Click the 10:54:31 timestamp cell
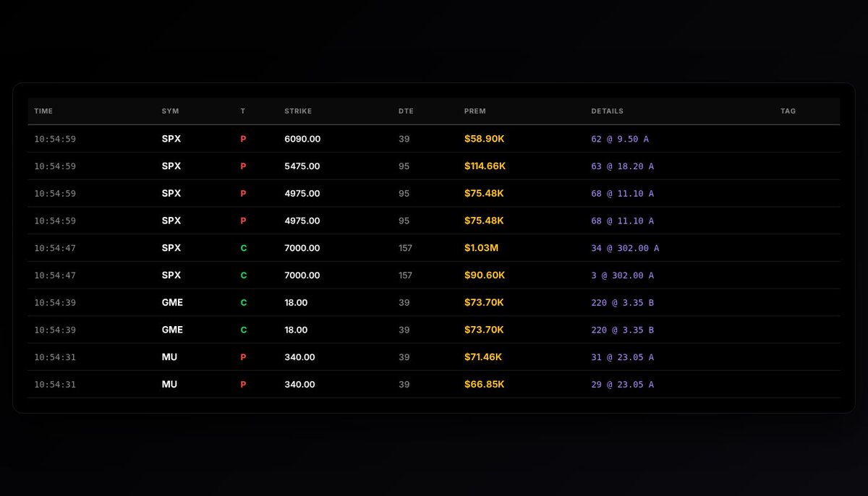 coord(54,357)
